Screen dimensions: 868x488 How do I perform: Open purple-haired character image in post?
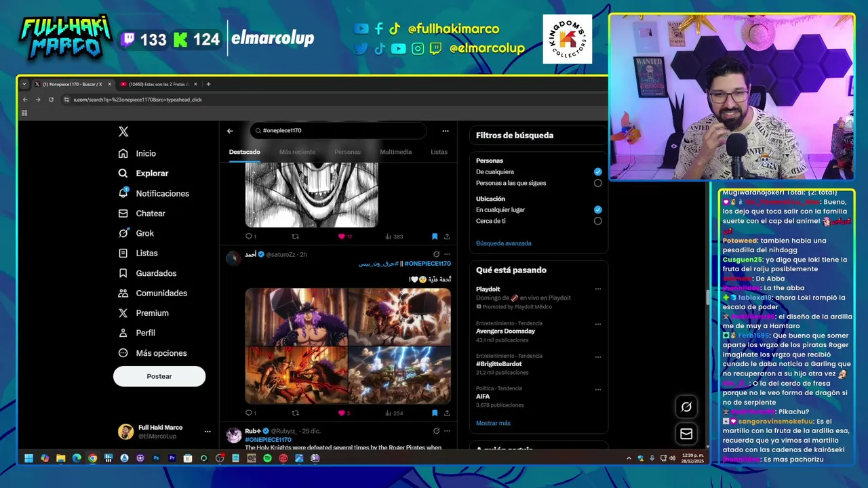[296, 317]
